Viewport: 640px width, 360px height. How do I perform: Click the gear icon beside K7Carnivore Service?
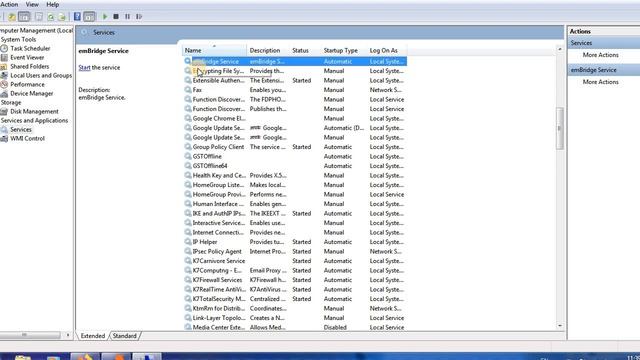(188, 261)
